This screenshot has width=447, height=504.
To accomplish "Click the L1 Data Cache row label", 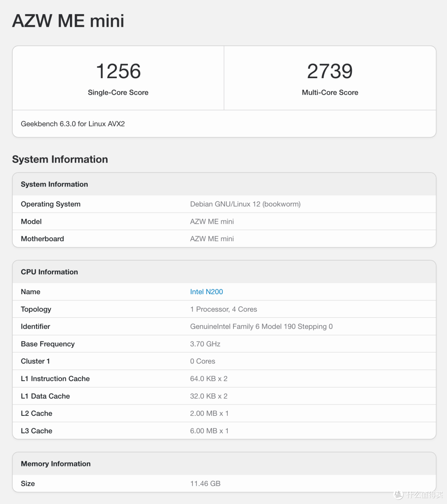I will pyautogui.click(x=45, y=396).
